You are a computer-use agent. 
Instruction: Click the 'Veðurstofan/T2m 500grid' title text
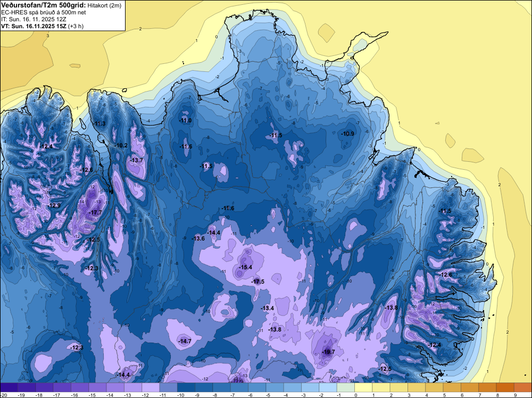point(43,5)
